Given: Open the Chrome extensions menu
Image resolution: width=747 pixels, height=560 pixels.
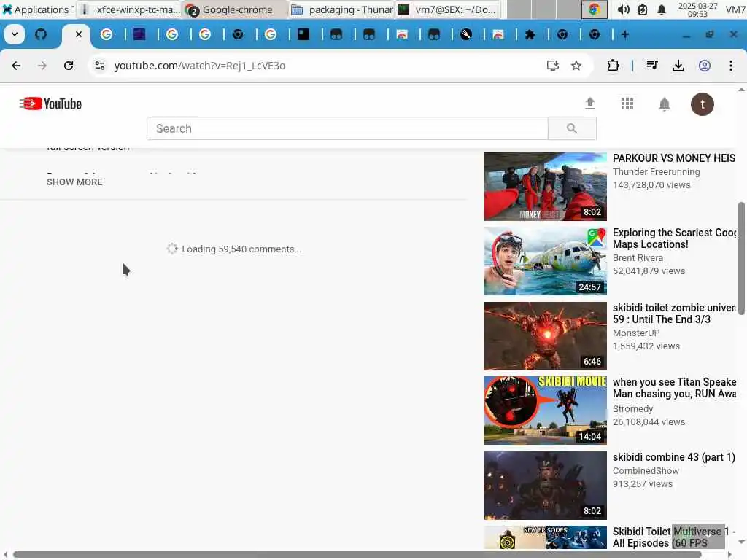Looking at the screenshot, I should 613,66.
